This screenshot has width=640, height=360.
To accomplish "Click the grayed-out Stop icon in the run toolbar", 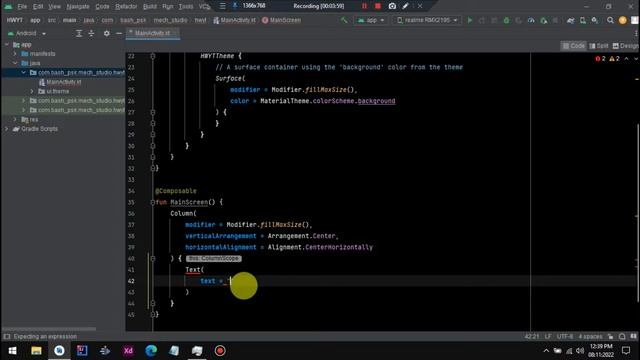I will point(555,20).
